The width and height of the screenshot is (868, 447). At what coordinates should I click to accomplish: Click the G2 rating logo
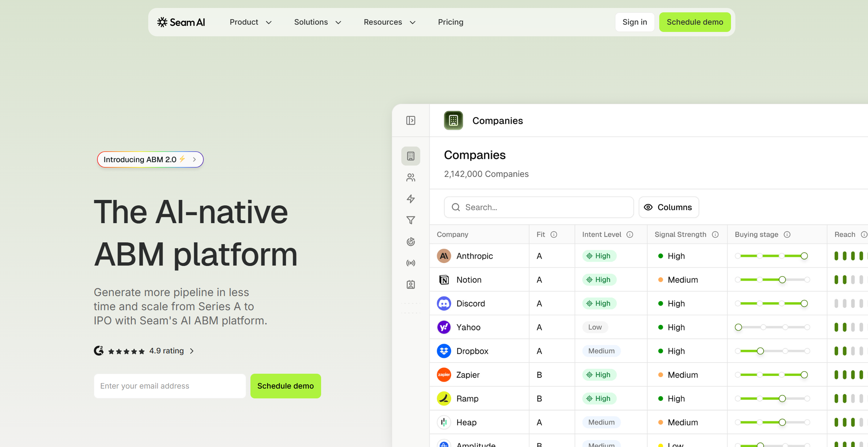point(99,351)
